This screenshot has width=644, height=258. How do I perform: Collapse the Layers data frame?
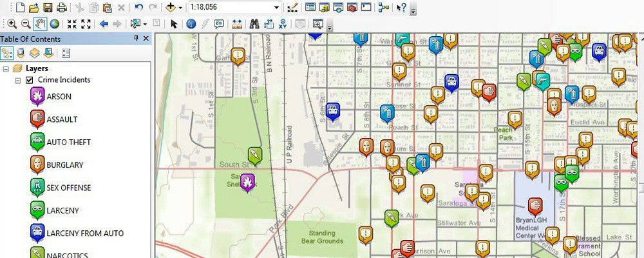pyautogui.click(x=6, y=68)
